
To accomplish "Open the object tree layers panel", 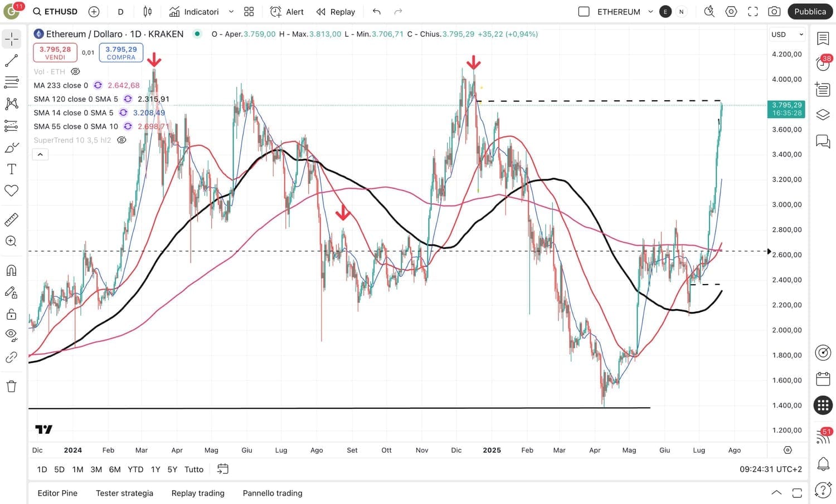I will click(x=823, y=115).
